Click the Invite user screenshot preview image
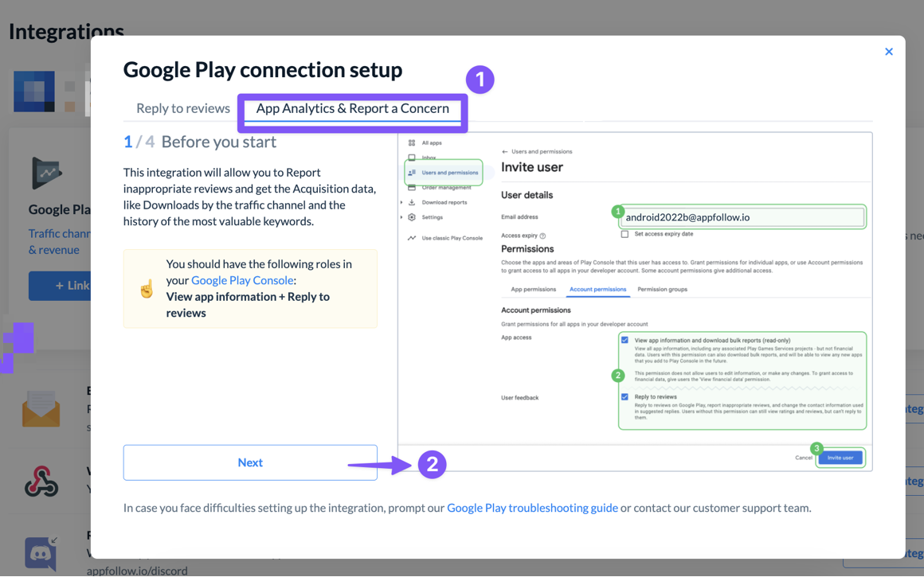 click(636, 302)
